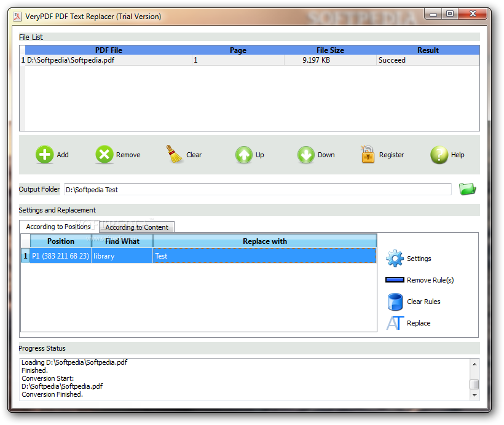This screenshot has width=504, height=425.
Task: Click the Find What column header
Action: tap(122, 241)
